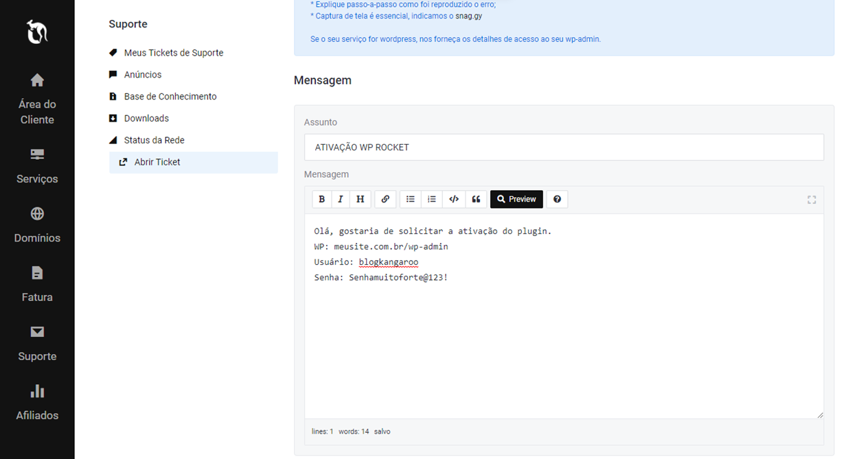Select Abrir Ticket in the support menu
868x459 pixels.
click(x=157, y=163)
